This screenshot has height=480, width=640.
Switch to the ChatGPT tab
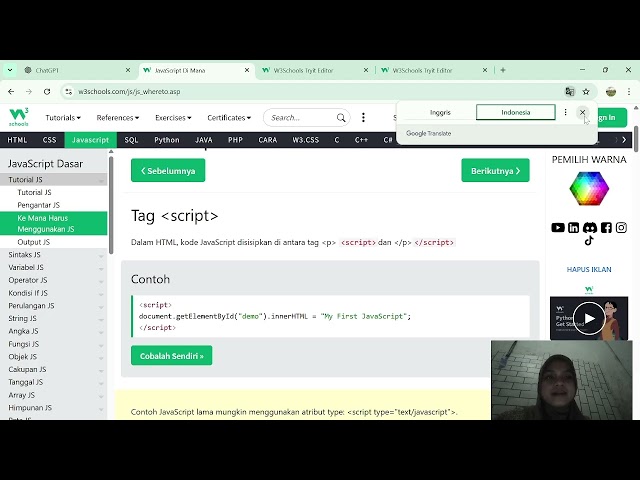pos(77,70)
